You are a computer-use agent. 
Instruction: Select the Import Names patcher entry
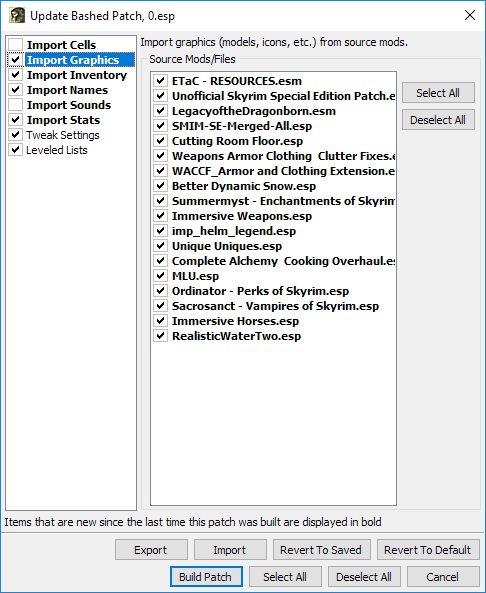pos(67,90)
